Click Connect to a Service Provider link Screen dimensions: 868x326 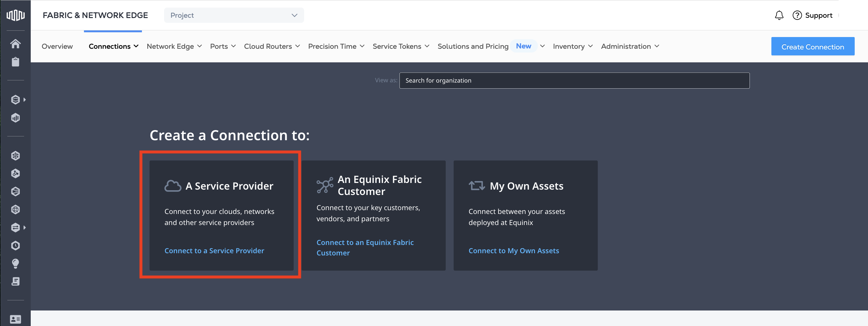[x=214, y=251]
